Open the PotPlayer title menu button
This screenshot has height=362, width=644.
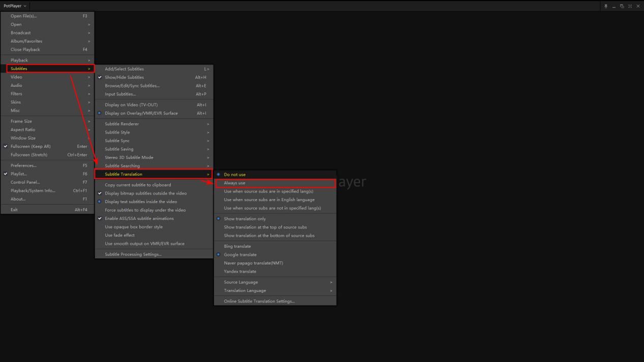point(14,6)
